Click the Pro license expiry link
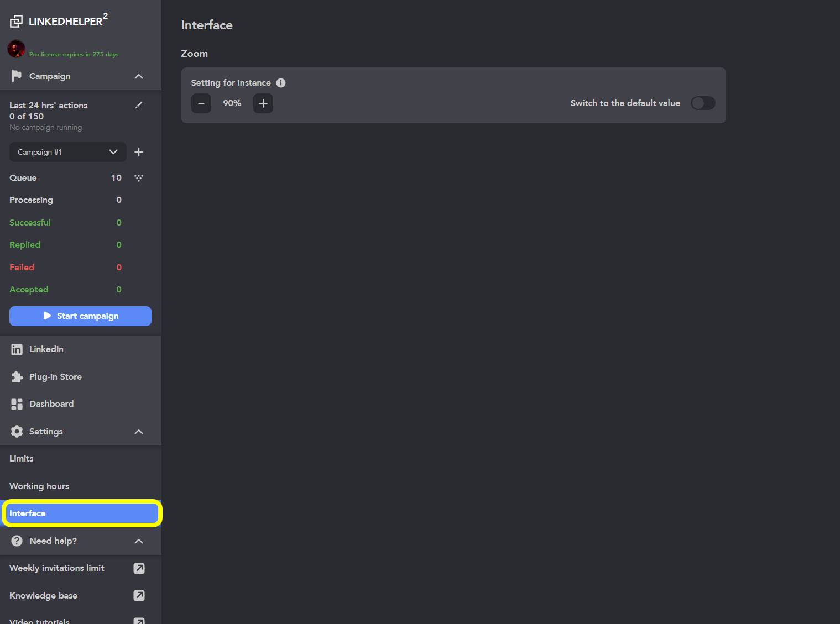The width and height of the screenshot is (840, 624). coord(74,54)
